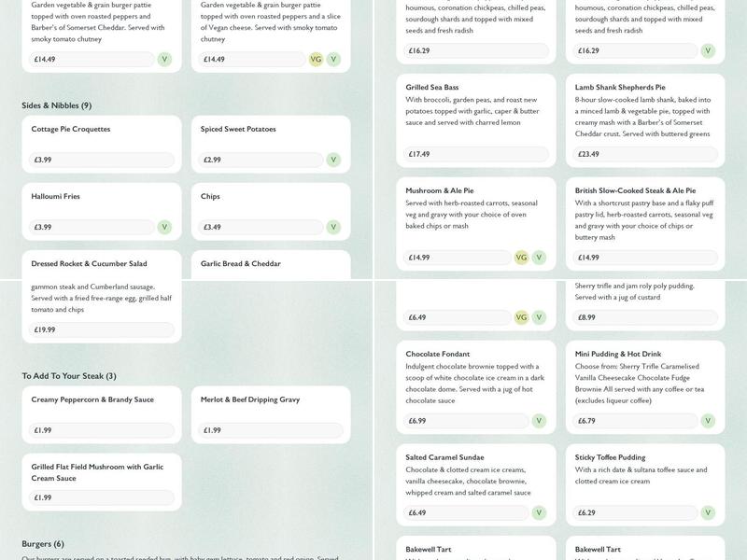This screenshot has width=747, height=560.
Task: Select Creamy Peppercorn & Brandy Sauce
Action: tap(92, 399)
